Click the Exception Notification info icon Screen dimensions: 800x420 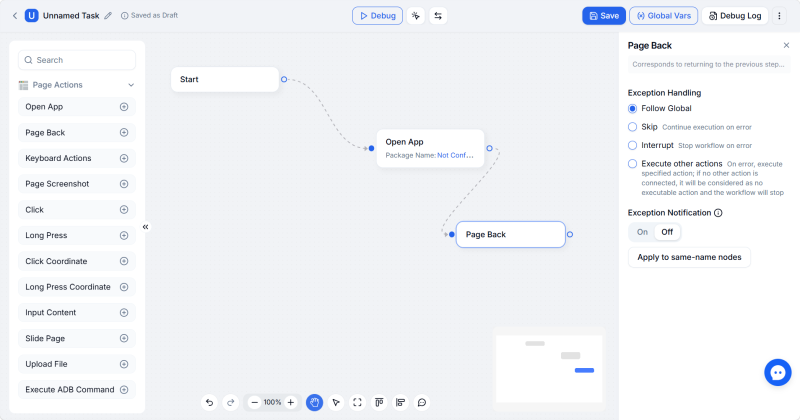click(718, 213)
